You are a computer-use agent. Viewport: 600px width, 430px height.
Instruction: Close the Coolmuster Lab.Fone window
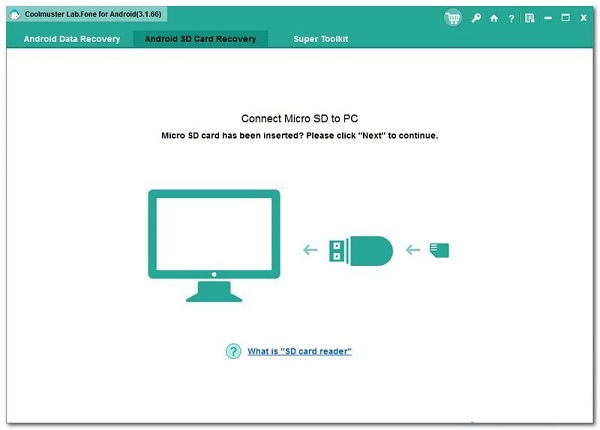pyautogui.click(x=583, y=18)
